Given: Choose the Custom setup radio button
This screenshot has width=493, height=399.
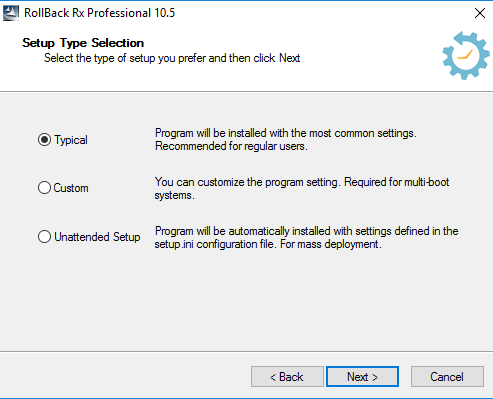Looking at the screenshot, I should (44, 188).
